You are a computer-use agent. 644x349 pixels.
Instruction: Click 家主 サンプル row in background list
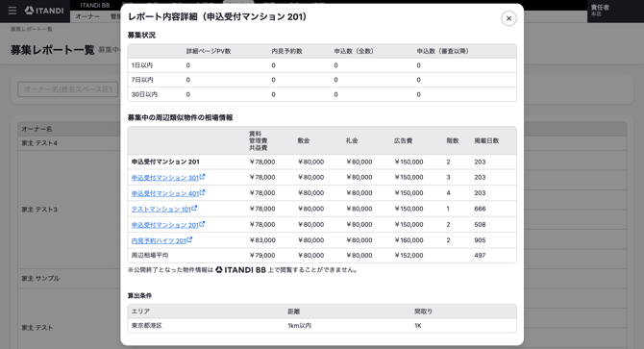coord(40,278)
